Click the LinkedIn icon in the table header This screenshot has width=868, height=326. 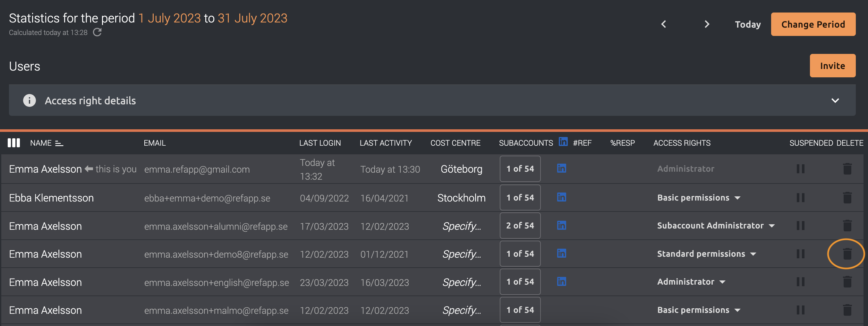point(563,142)
